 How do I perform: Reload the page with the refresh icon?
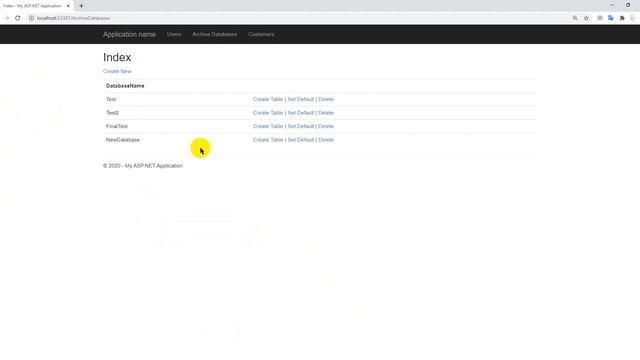[18, 18]
